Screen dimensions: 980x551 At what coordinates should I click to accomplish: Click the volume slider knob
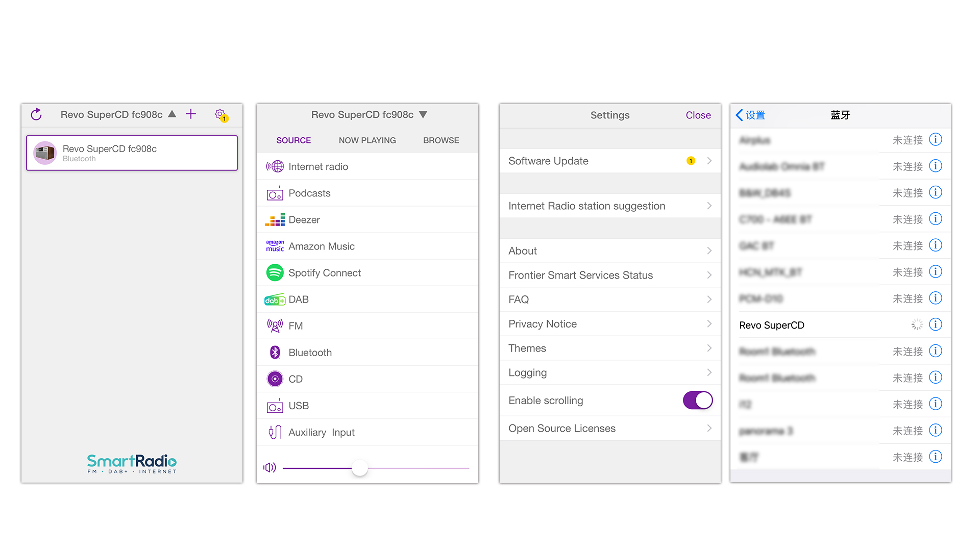tap(360, 468)
